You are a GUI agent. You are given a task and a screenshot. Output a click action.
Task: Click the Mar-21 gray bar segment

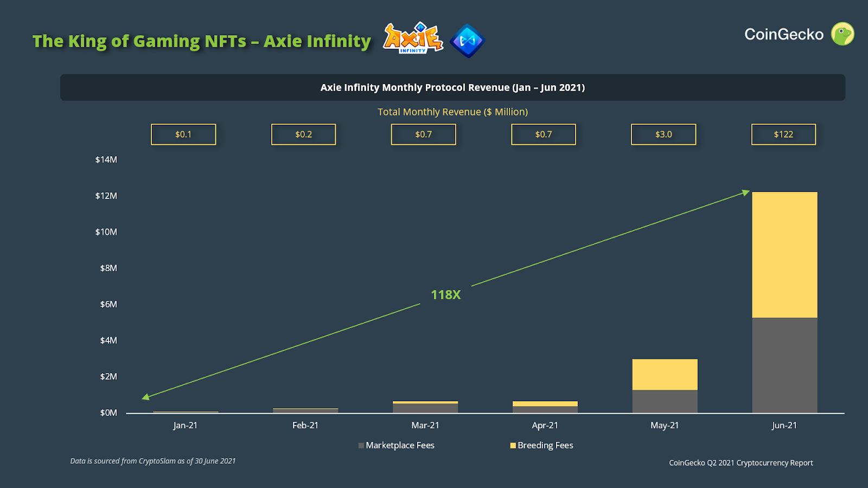click(x=425, y=408)
